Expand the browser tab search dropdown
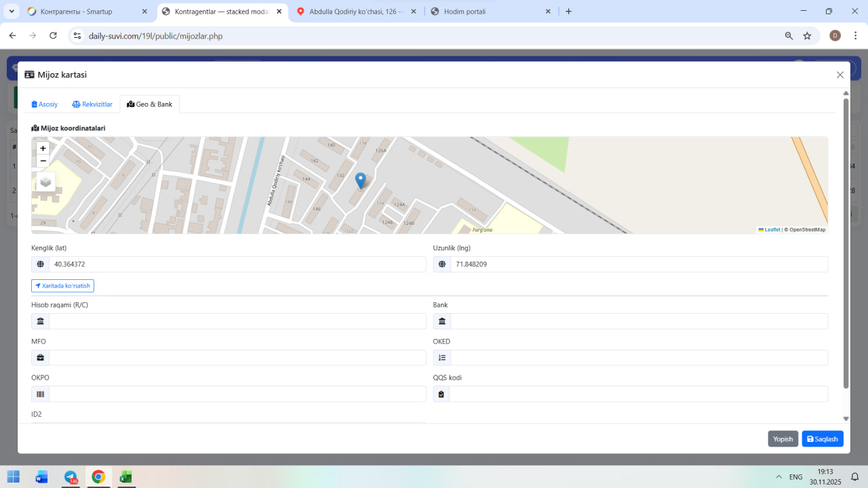This screenshot has height=488, width=868. tap(12, 12)
